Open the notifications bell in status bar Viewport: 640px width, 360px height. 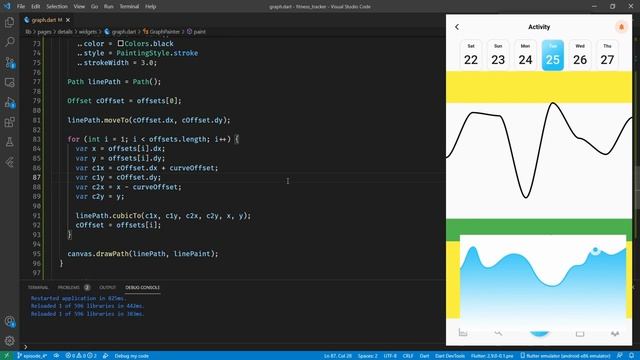tap(631, 356)
